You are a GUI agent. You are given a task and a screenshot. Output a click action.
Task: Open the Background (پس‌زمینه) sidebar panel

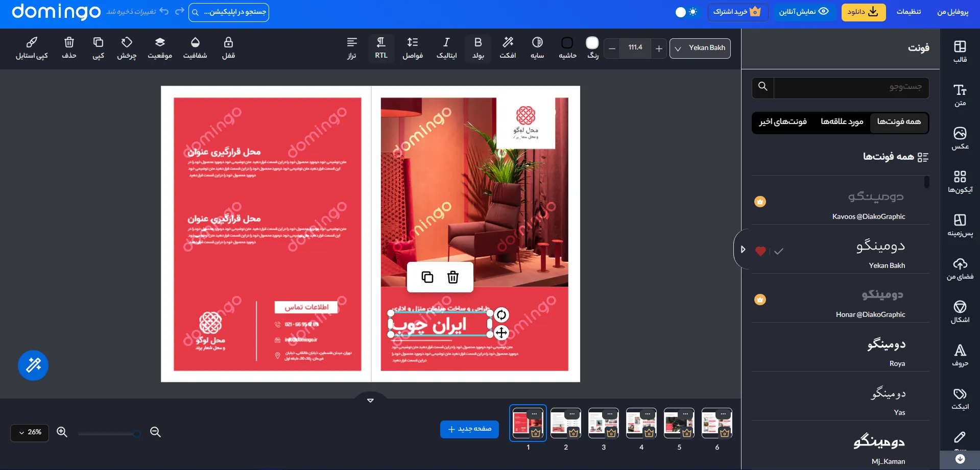(x=960, y=225)
